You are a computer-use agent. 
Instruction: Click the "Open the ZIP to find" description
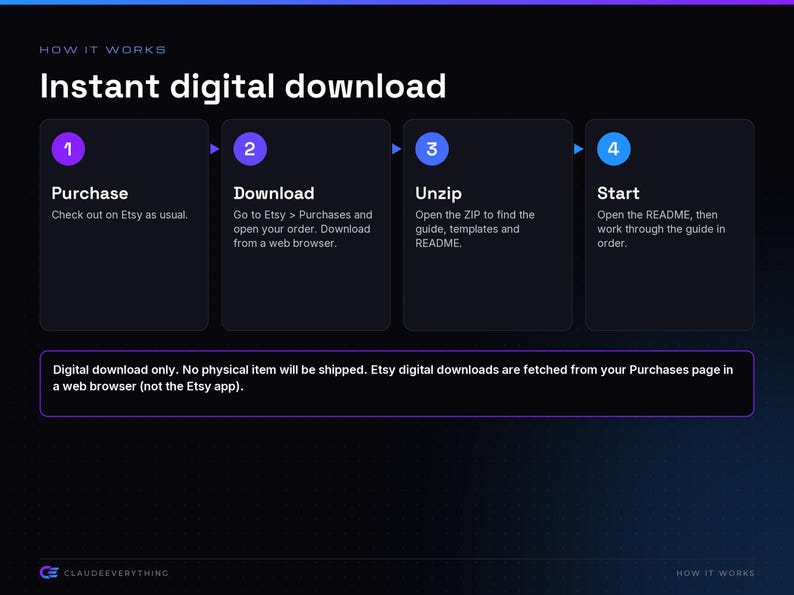tap(475, 229)
